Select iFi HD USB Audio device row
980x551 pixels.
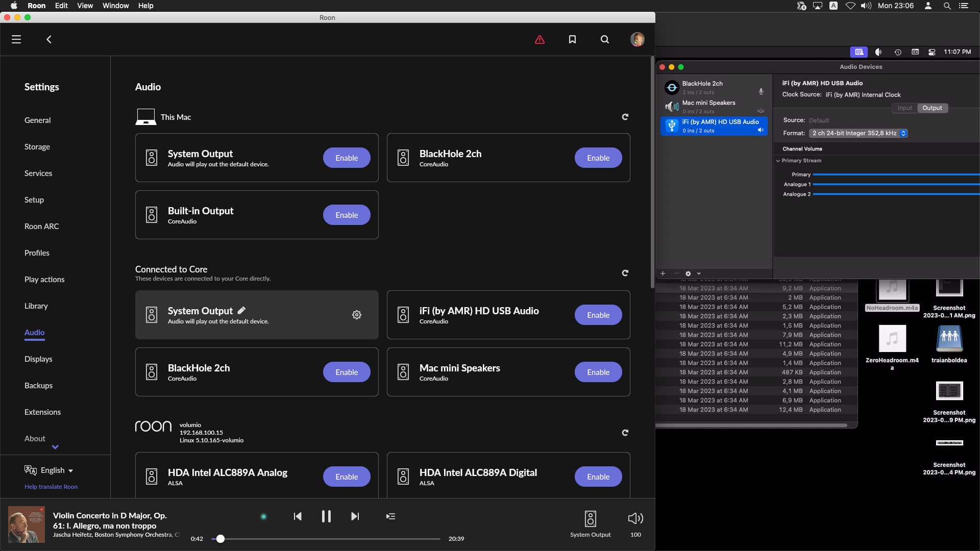coord(714,126)
